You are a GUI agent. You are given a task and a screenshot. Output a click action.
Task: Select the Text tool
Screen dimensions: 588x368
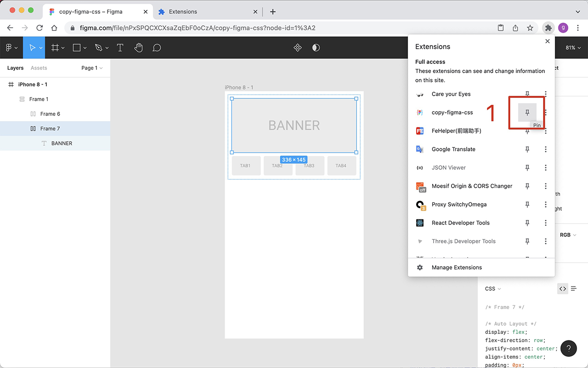click(120, 47)
